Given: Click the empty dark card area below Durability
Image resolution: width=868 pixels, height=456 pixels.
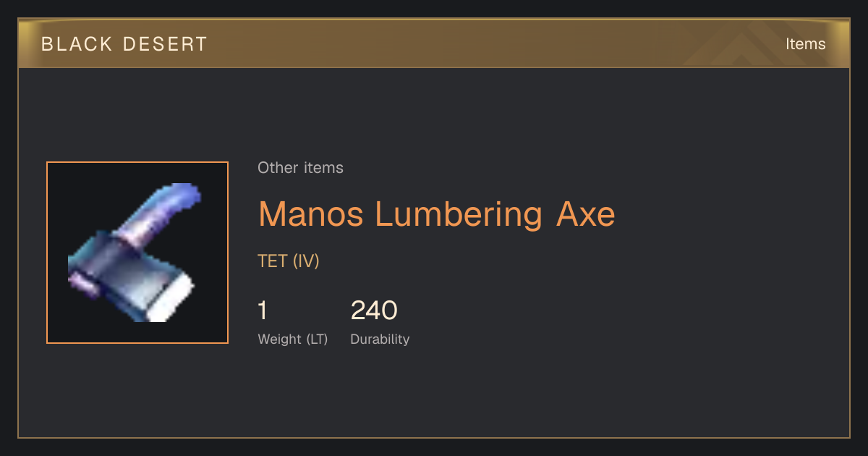Looking at the screenshot, I should coord(434,394).
